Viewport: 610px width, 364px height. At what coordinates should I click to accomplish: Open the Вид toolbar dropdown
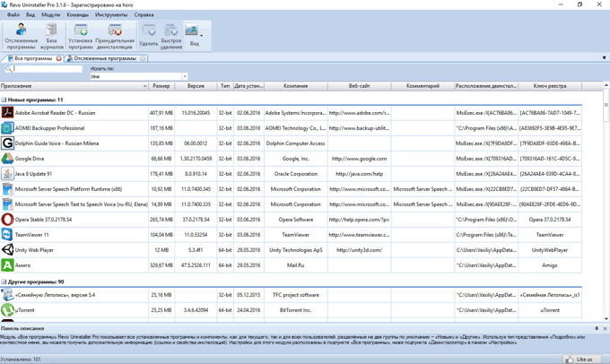tap(194, 36)
